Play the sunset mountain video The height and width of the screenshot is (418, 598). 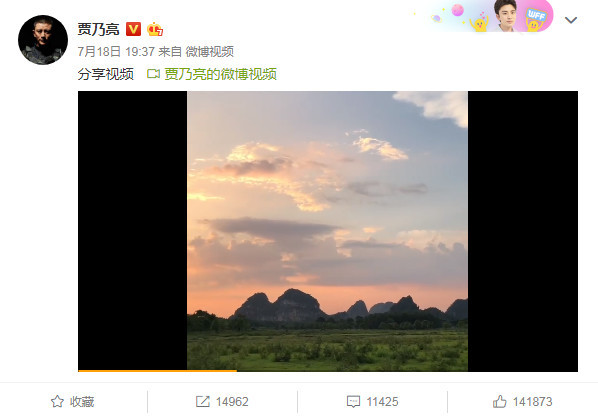click(x=328, y=231)
